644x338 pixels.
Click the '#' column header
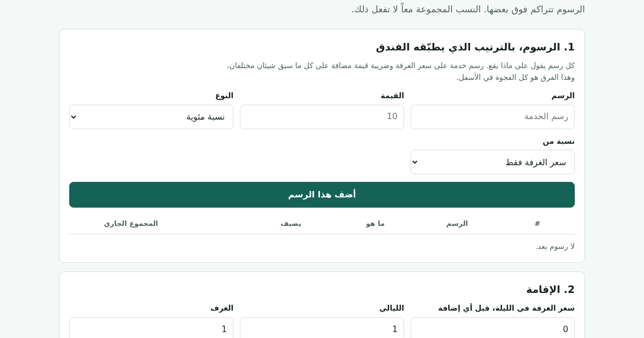pos(537,224)
